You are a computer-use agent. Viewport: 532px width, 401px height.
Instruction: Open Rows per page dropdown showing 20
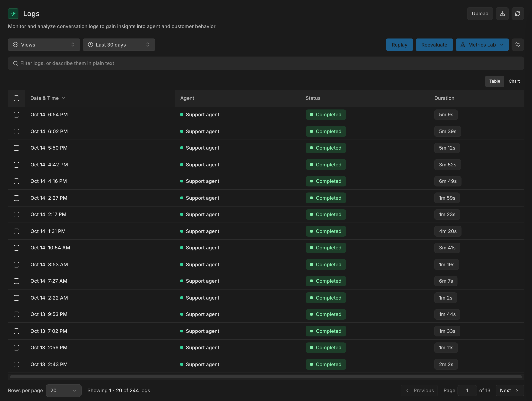63,390
